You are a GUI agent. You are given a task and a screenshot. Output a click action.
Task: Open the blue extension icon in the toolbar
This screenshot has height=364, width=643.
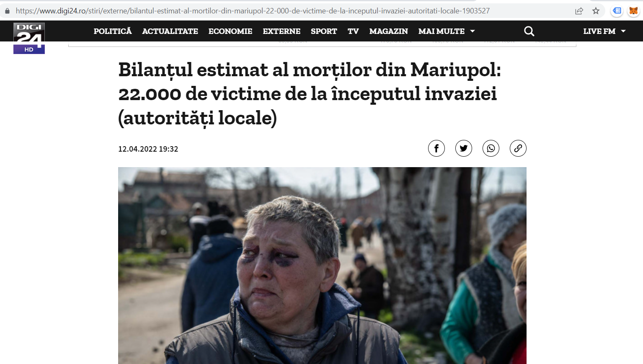coord(617,11)
